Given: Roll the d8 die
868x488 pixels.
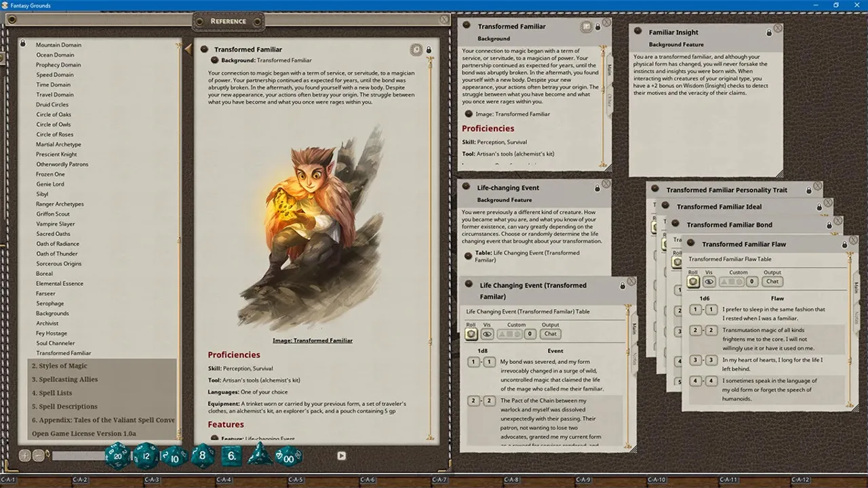Looking at the screenshot, I should tap(203, 456).
